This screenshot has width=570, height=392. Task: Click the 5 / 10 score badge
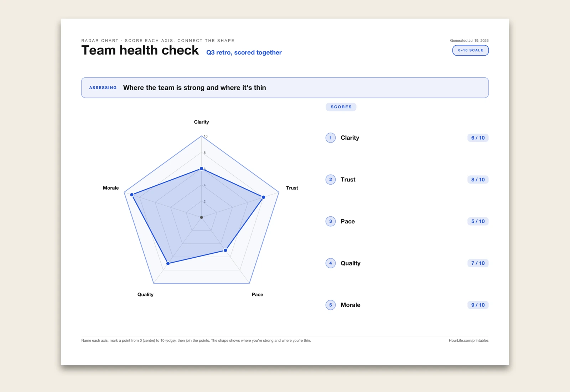[x=478, y=221]
